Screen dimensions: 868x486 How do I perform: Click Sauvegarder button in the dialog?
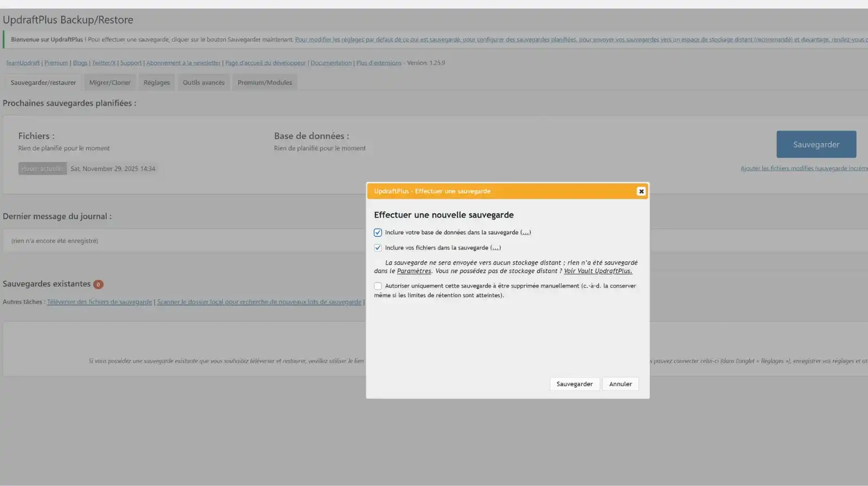click(x=574, y=384)
